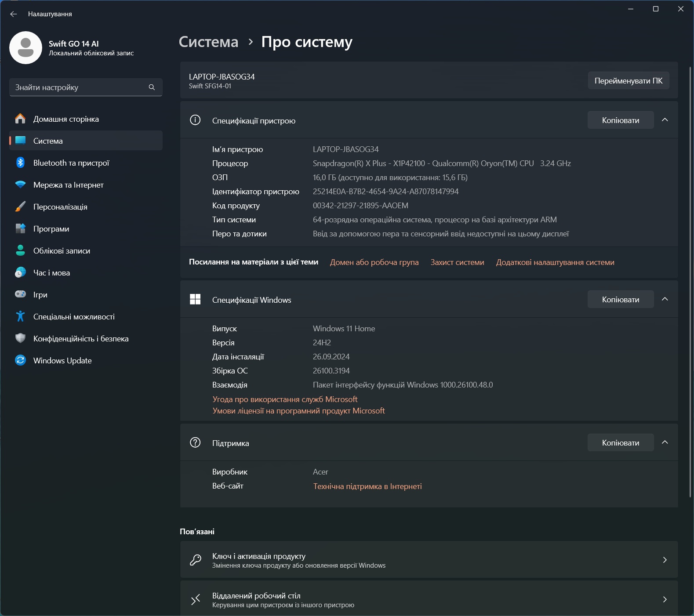Click the Swift GO 14 AI account name
The width and height of the screenshot is (694, 616).
click(x=74, y=43)
